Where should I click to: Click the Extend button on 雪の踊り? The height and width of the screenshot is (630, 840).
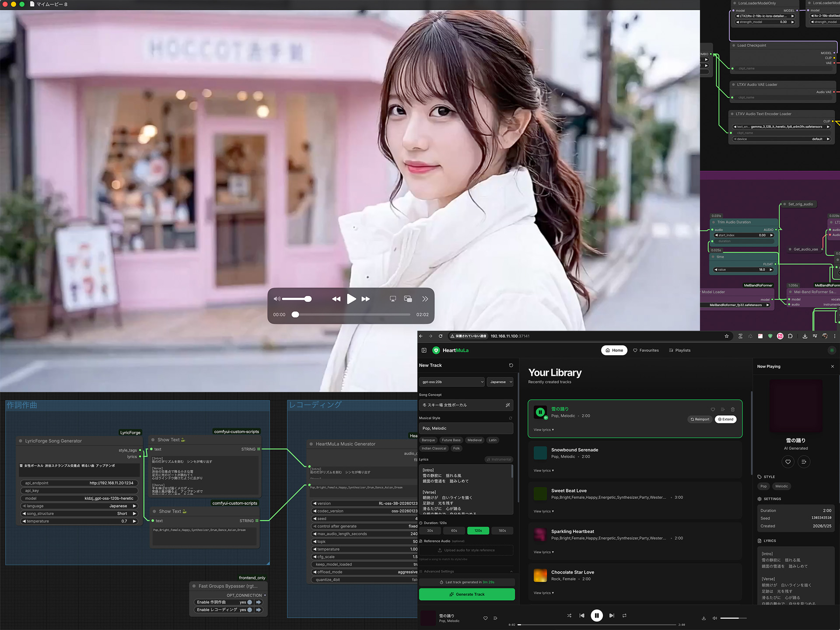click(725, 419)
